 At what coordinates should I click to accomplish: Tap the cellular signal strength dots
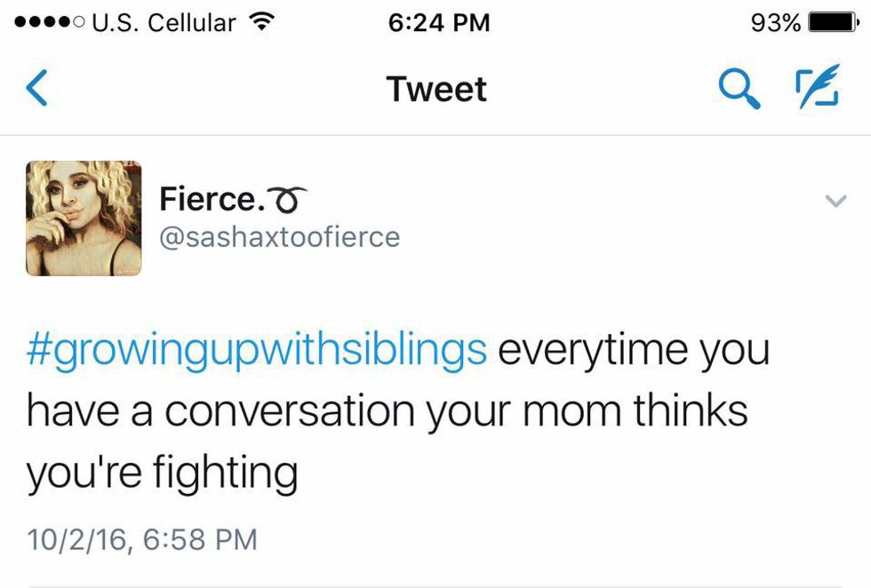tap(44, 22)
